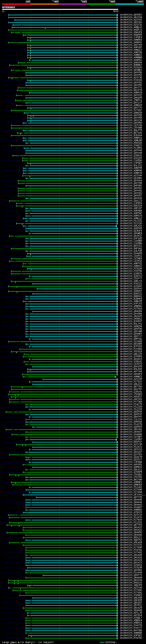146x644 pixels.
Task: Select the cyan segment of the identity legend
Action: click(130, 4)
